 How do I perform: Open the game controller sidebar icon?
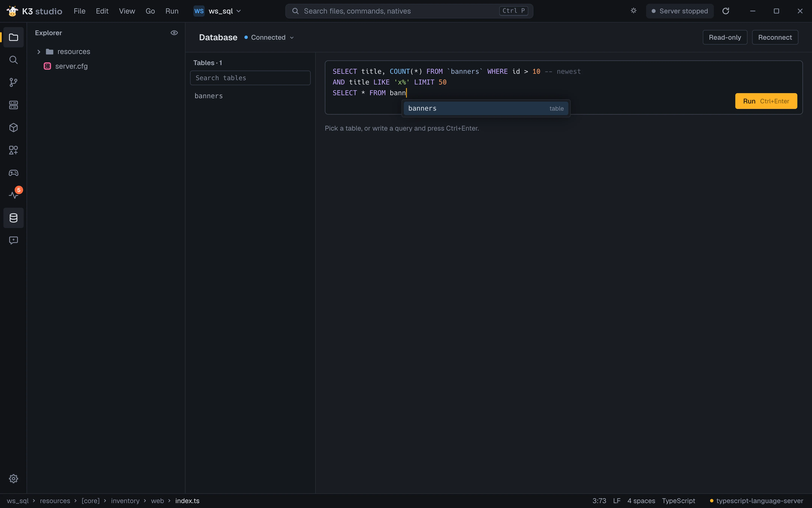[x=13, y=173]
